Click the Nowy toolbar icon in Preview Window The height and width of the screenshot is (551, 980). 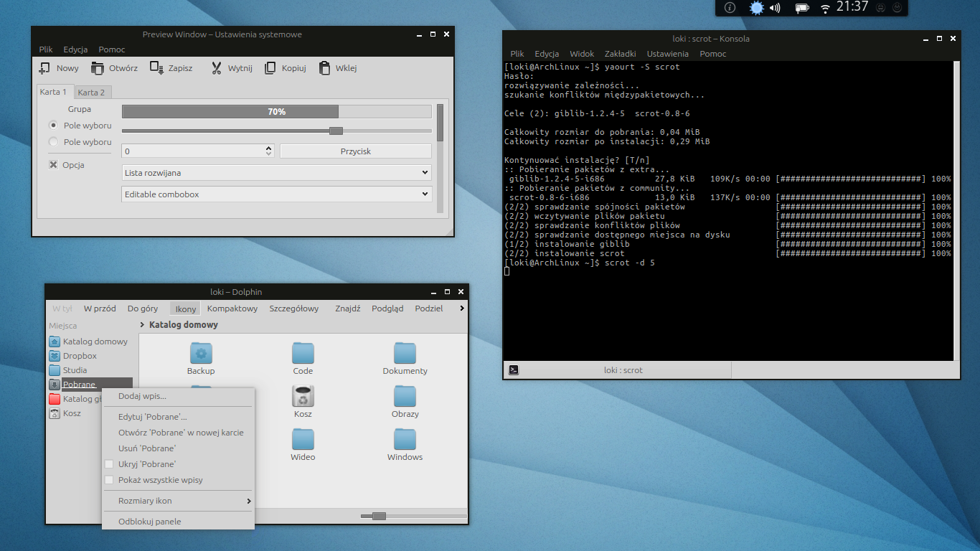pos(44,68)
